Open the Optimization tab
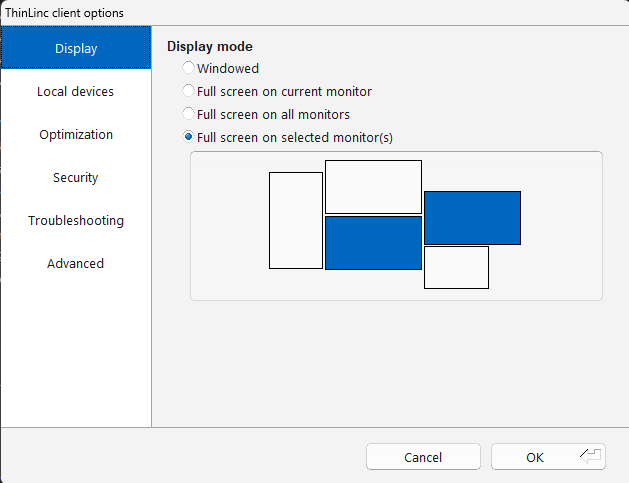629x483 pixels. click(76, 134)
